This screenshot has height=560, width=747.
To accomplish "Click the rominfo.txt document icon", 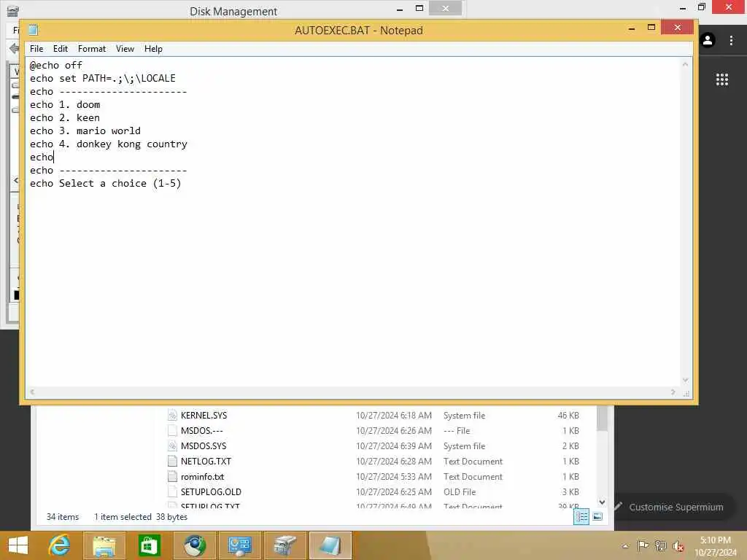I will 172,477.
